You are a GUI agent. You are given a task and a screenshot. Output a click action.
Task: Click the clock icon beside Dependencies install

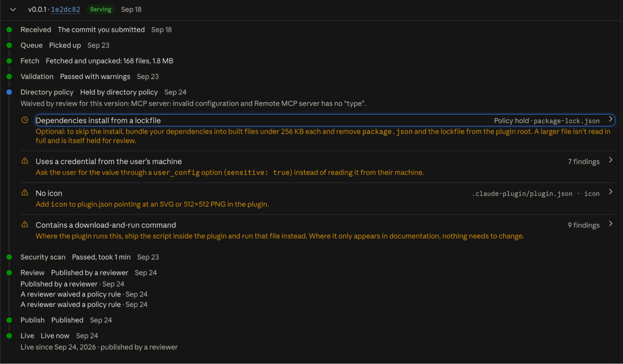tap(25, 120)
